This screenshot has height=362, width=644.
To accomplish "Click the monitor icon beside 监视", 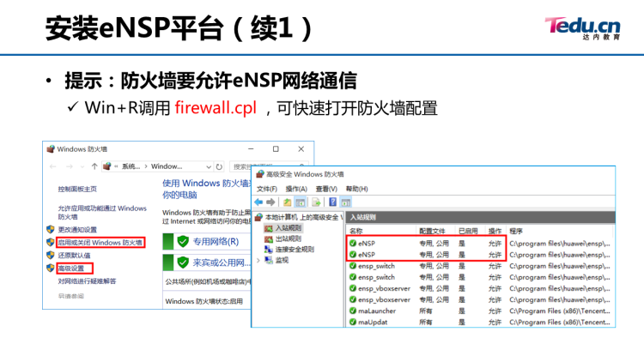I will click(x=269, y=260).
